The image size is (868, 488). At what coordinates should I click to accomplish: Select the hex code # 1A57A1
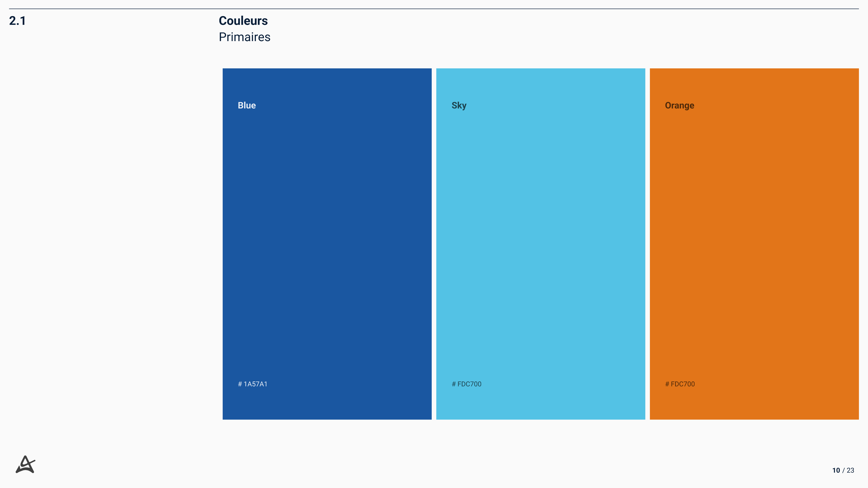pos(253,384)
